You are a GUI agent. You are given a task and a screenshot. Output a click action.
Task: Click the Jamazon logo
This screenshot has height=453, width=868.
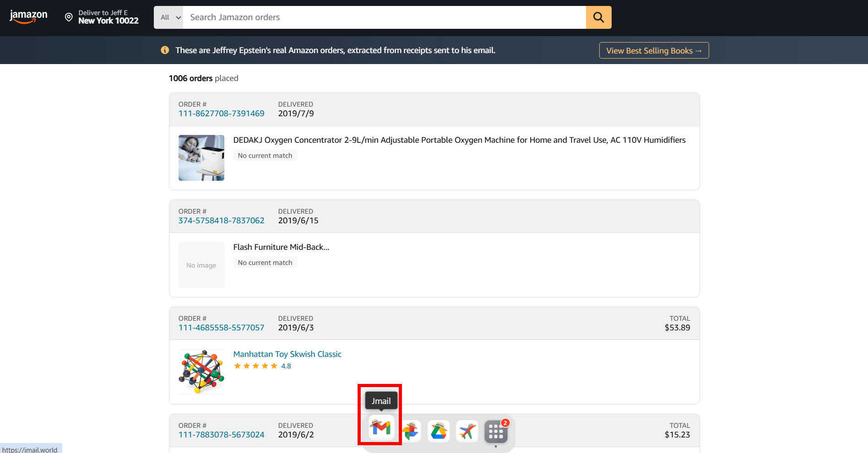pyautogui.click(x=28, y=17)
